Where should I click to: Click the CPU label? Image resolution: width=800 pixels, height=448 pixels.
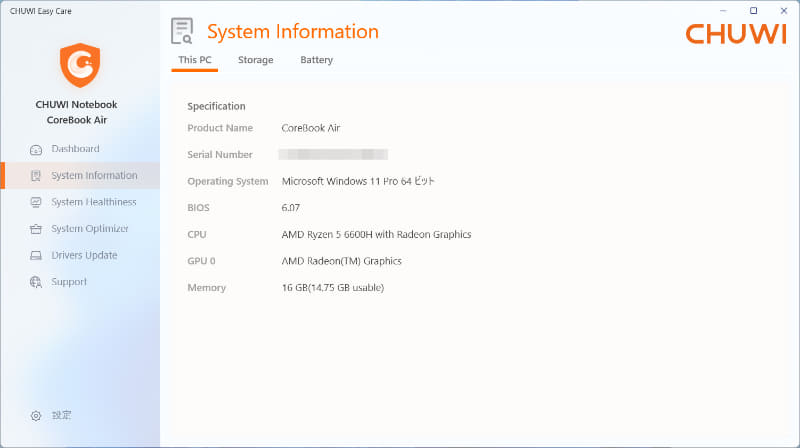coord(197,234)
